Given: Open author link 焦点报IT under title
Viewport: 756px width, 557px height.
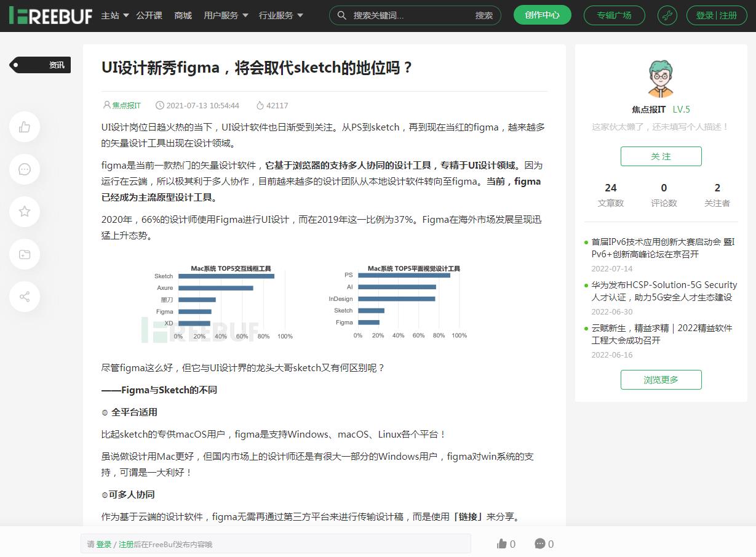Looking at the screenshot, I should coord(126,105).
